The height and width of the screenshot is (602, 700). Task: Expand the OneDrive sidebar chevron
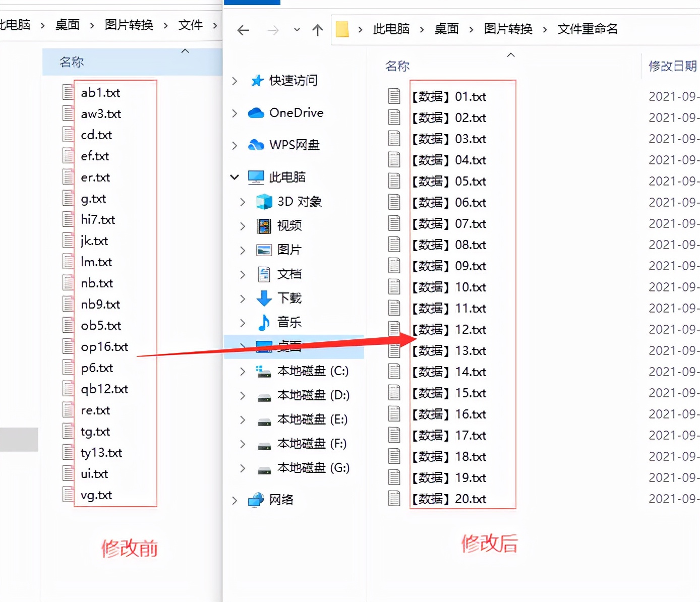[x=234, y=112]
